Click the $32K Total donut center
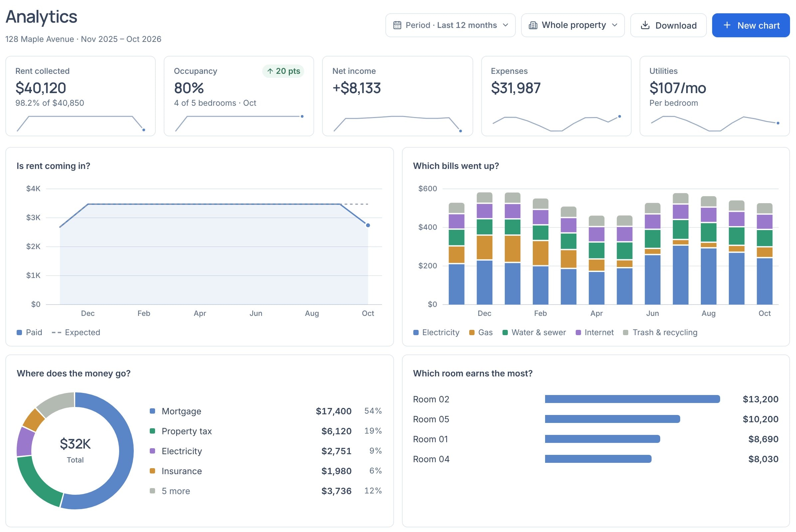 [75, 451]
